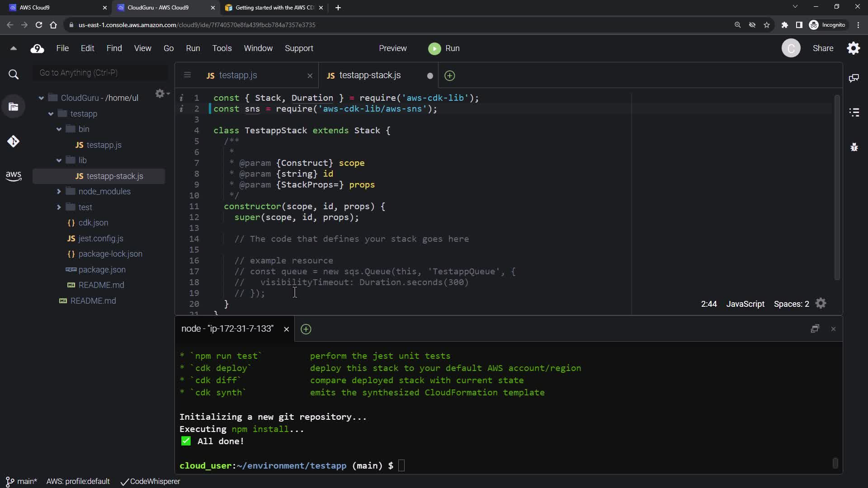Open a new terminal tab with plus
Viewport: 868px width, 488px height.
pos(306,329)
